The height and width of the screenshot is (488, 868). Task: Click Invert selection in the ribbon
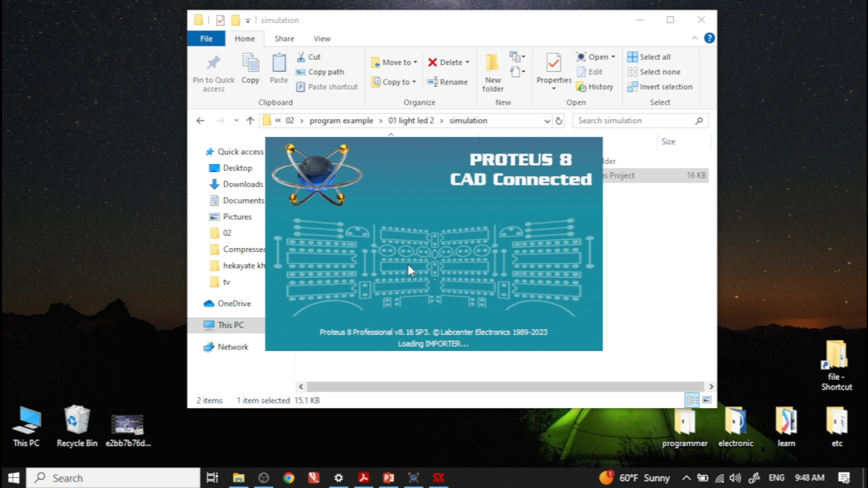coord(660,87)
